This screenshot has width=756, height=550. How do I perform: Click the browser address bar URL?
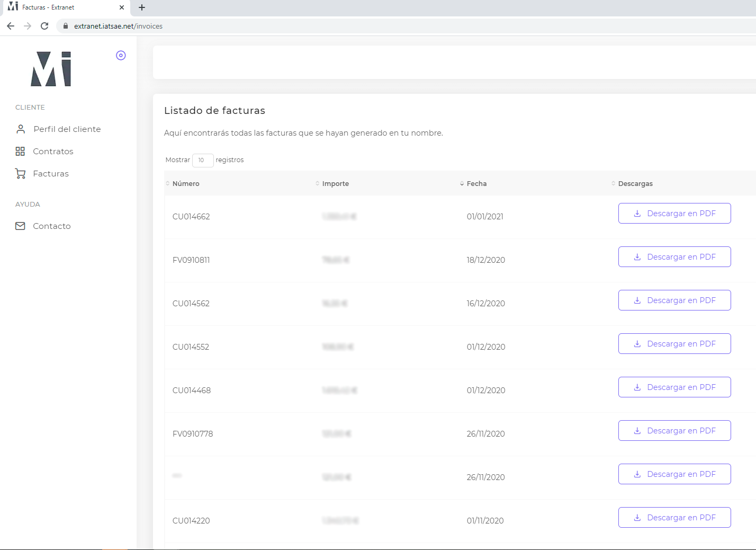click(x=118, y=26)
